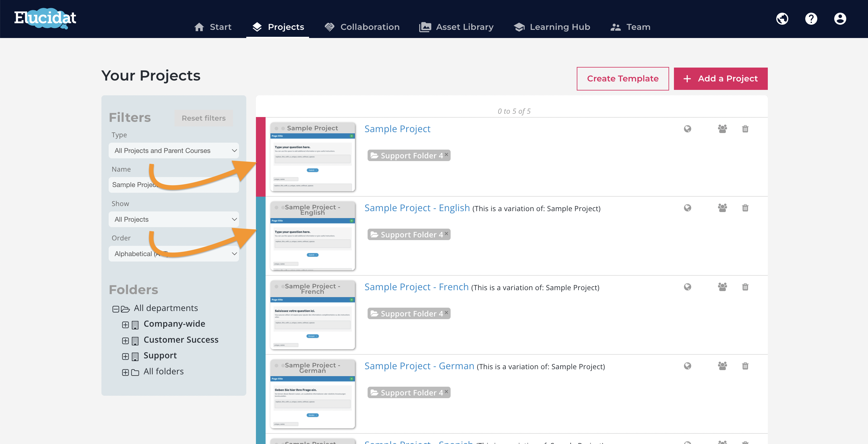Click the Elucidat logo
The width and height of the screenshot is (868, 444).
click(x=45, y=18)
